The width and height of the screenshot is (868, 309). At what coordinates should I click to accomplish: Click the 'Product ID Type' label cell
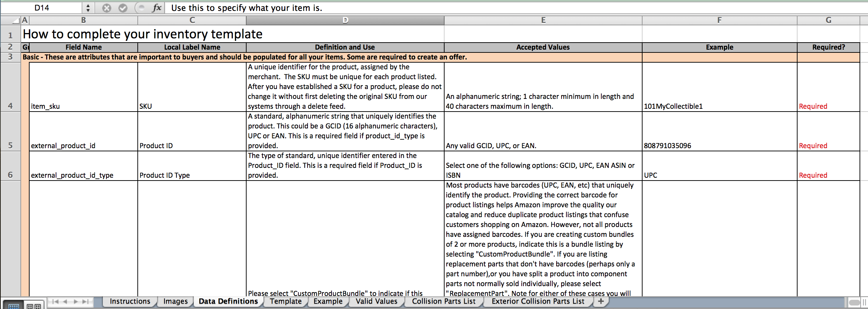click(192, 166)
